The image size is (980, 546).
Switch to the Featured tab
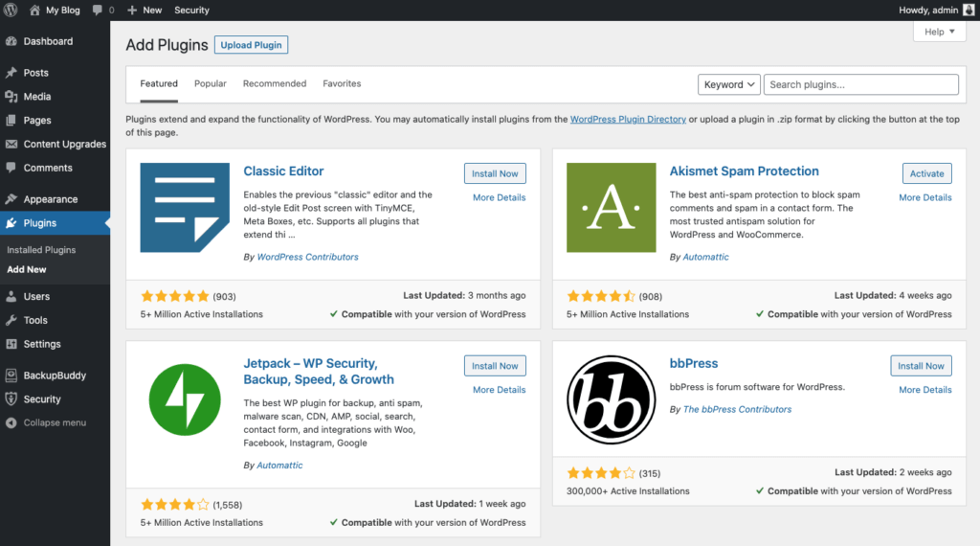point(159,83)
